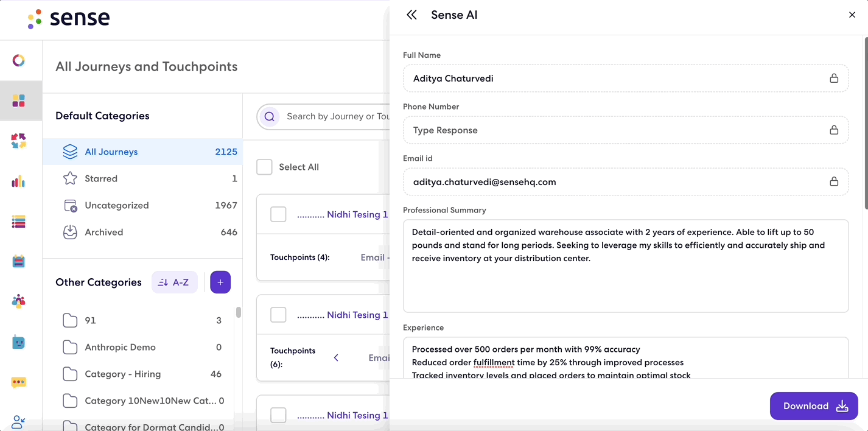
Task: Open the Category - Hiring folder
Action: (122, 374)
